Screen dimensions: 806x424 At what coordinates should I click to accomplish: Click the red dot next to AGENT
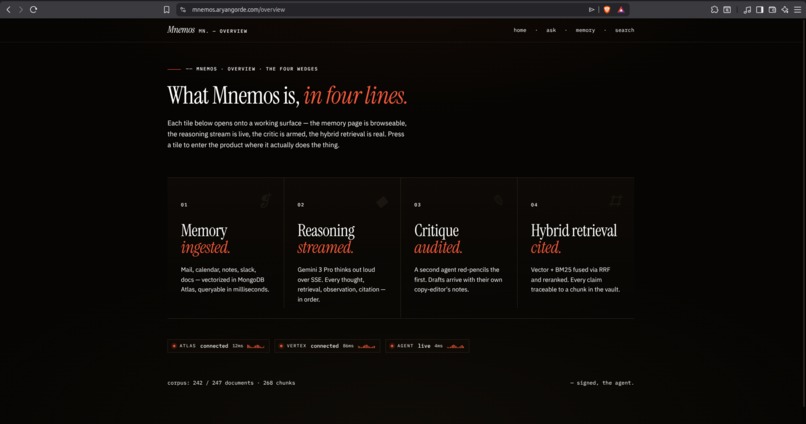pos(392,346)
